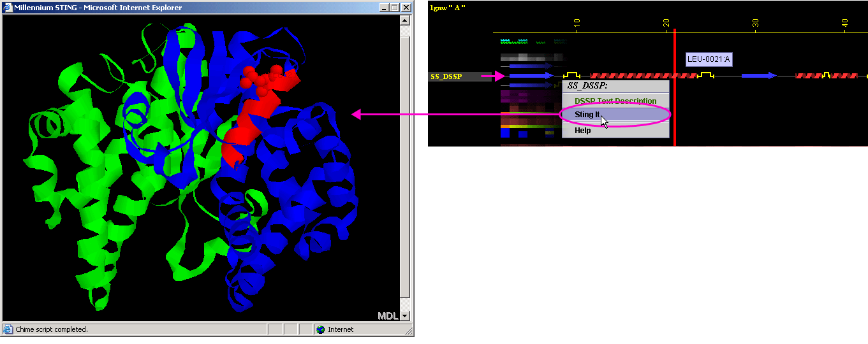Open 'DSSP Text Description' menu entry

click(x=615, y=101)
